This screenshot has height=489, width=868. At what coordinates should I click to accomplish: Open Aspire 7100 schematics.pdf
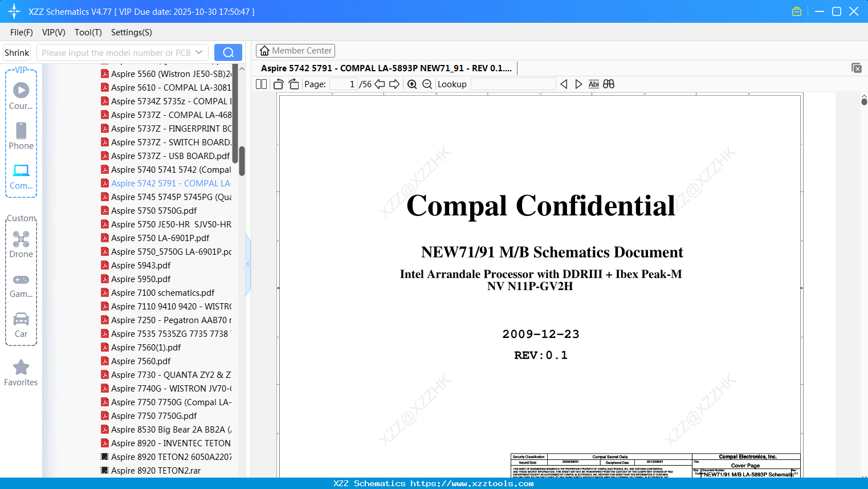[x=158, y=293]
